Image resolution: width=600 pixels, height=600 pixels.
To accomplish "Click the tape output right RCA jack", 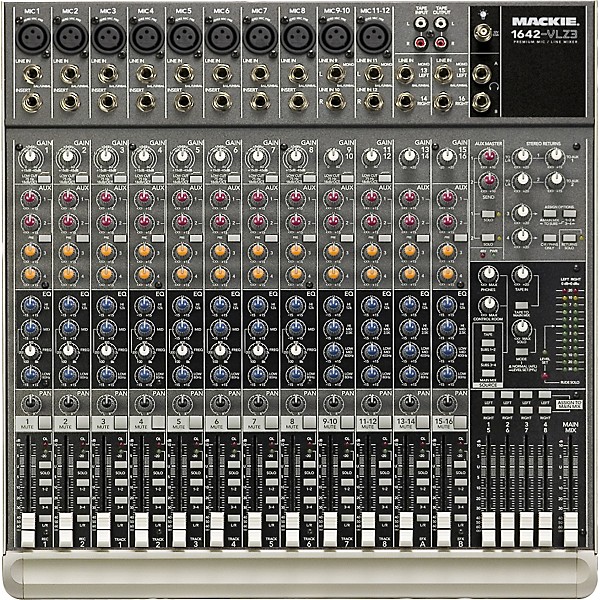I will pos(441,42).
